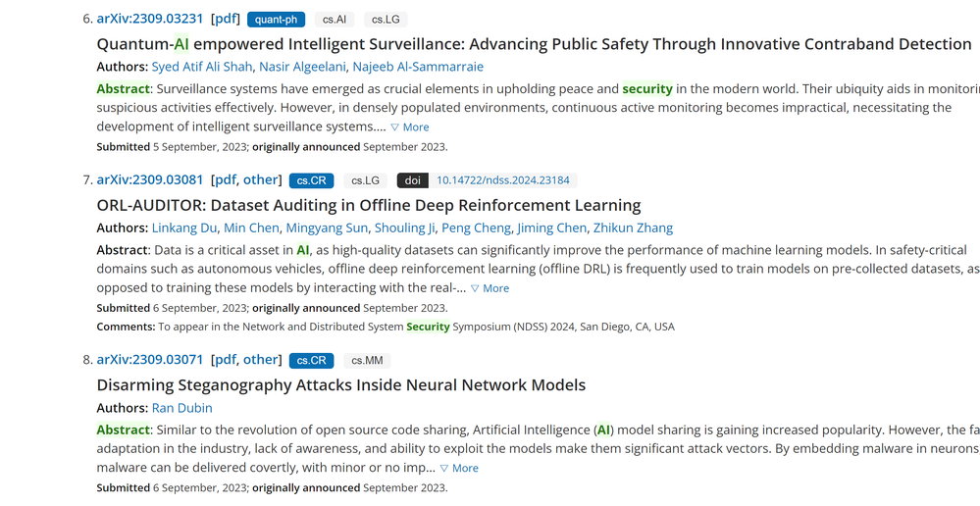Open arXiv:2309.03231 abstract page

pos(150,19)
